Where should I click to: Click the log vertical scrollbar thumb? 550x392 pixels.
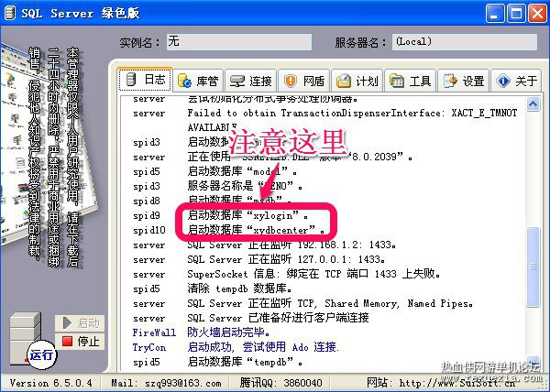(533, 267)
